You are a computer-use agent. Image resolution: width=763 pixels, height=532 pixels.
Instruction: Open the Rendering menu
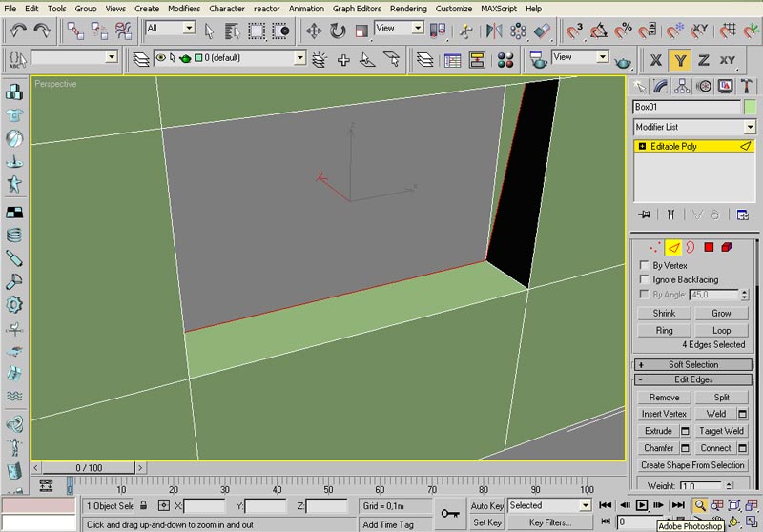pyautogui.click(x=408, y=9)
